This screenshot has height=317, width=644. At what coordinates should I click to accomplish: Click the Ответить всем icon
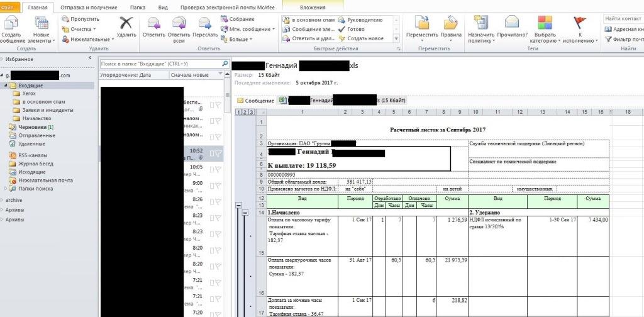pos(179,23)
